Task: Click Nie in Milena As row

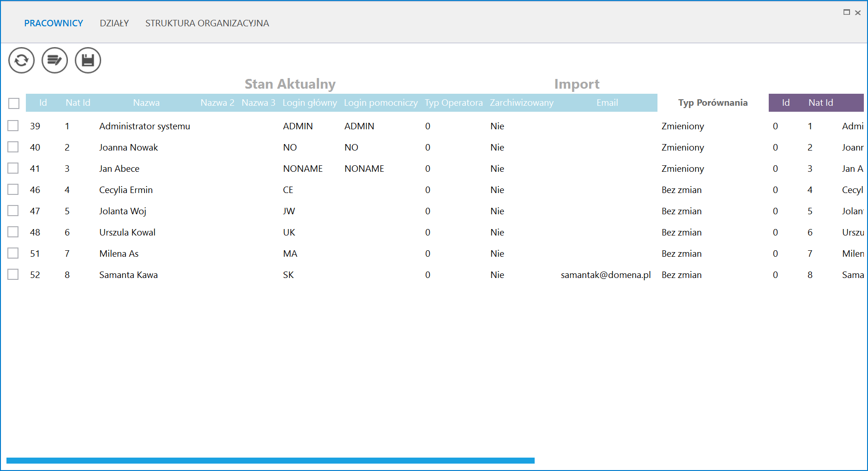Action: 497,254
